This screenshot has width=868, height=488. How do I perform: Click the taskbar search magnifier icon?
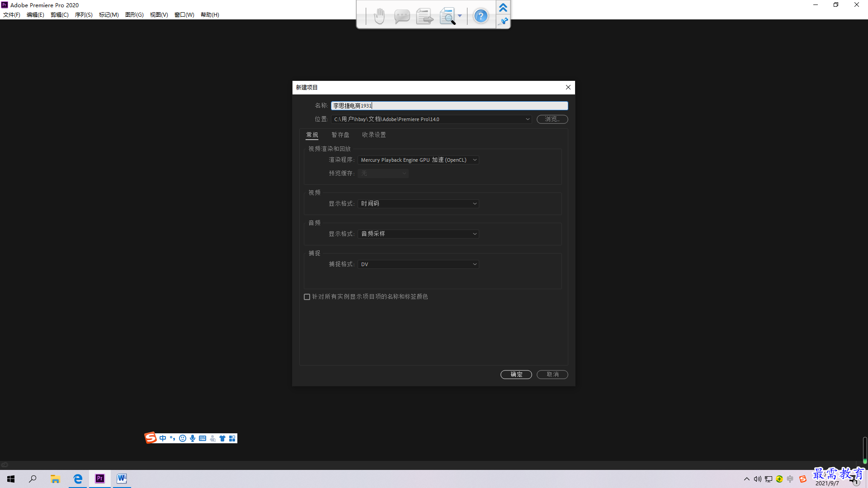pyautogui.click(x=33, y=479)
